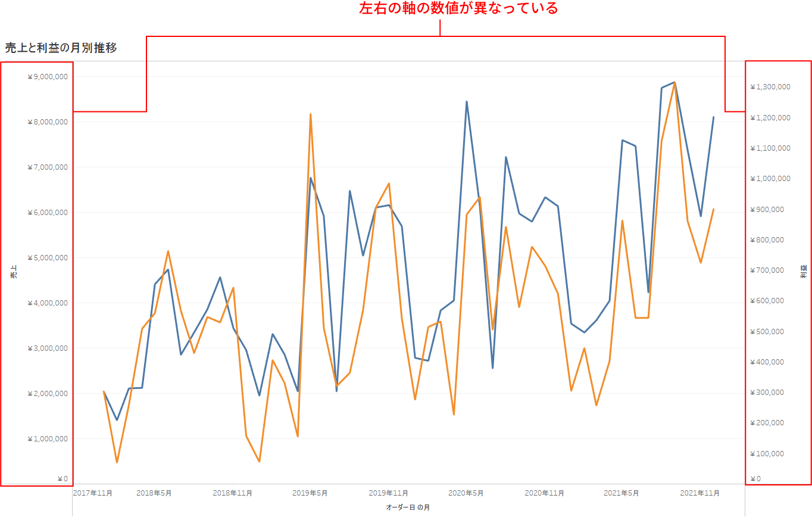The width and height of the screenshot is (812, 520).
Task: Click left axis label ¥6,000,000
Action: point(48,213)
